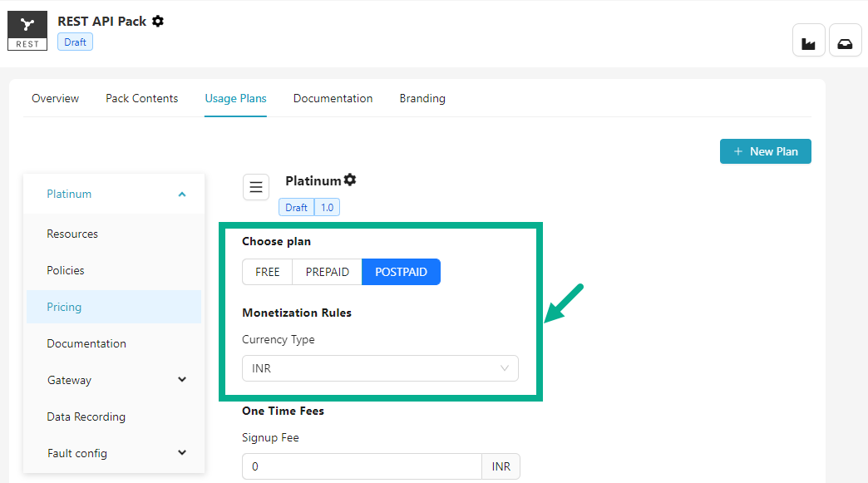Viewport: 868px width, 483px height.
Task: Click the New Plan button
Action: click(x=765, y=151)
